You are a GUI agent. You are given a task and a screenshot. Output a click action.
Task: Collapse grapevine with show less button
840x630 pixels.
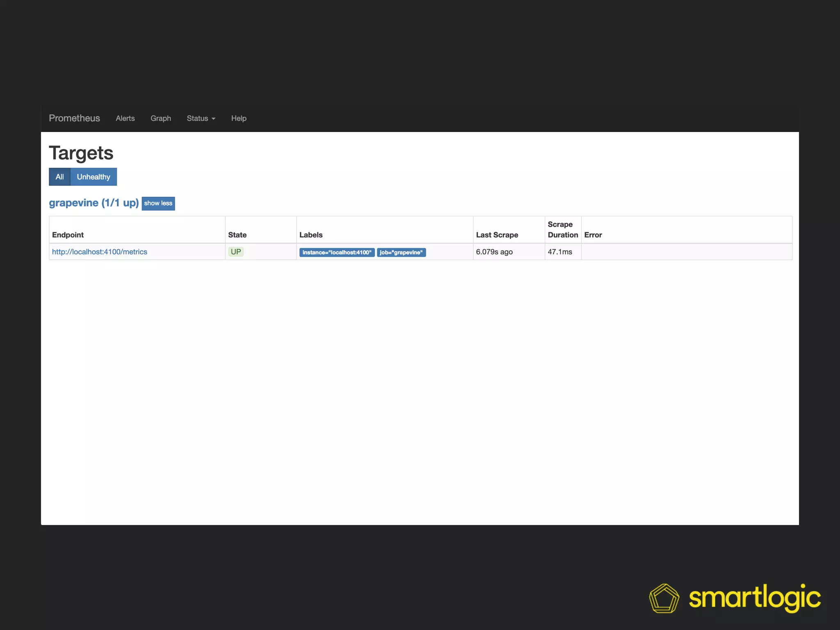[158, 203]
